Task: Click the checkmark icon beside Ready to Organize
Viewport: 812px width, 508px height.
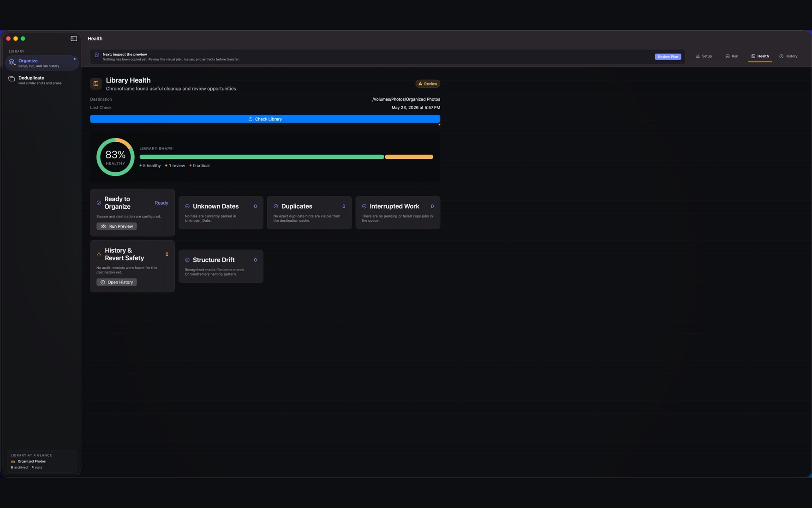Action: coord(99,203)
